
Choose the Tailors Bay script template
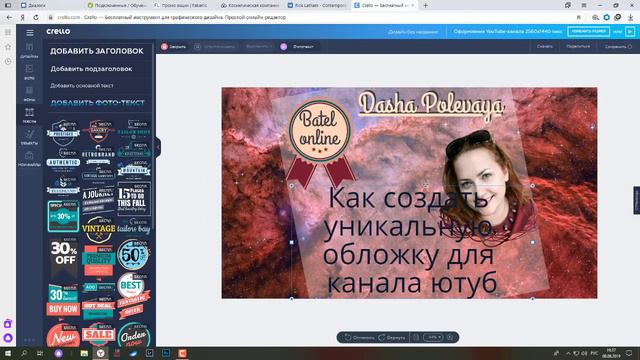134,227
